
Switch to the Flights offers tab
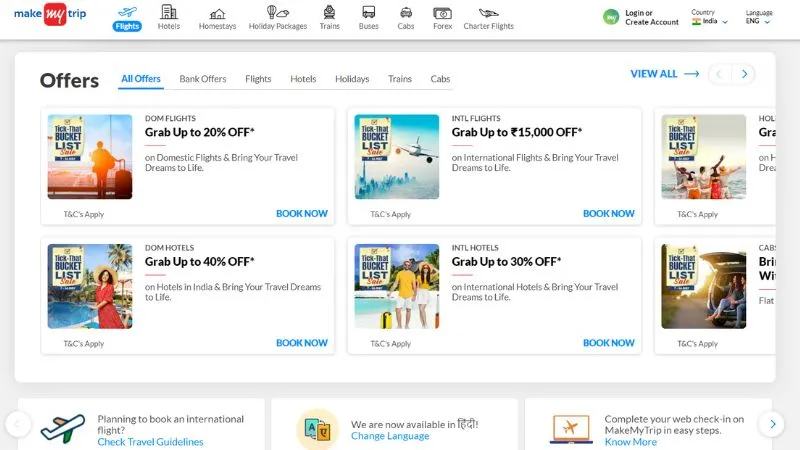[x=258, y=79]
